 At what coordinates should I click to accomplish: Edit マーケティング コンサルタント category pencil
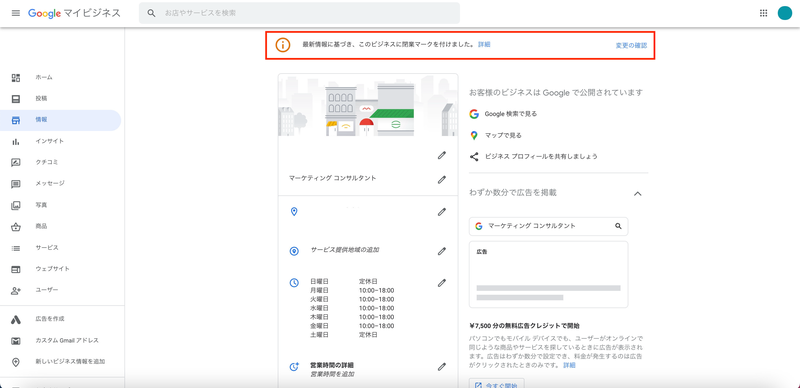[442, 179]
